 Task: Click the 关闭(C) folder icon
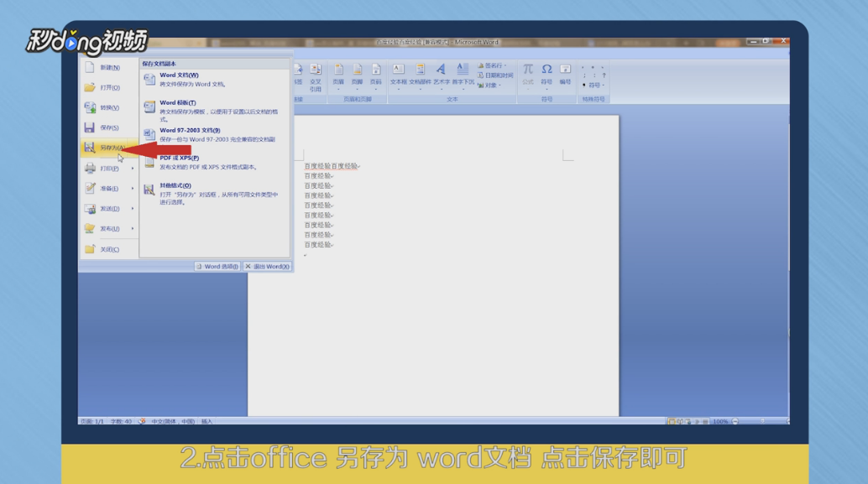tap(90, 249)
